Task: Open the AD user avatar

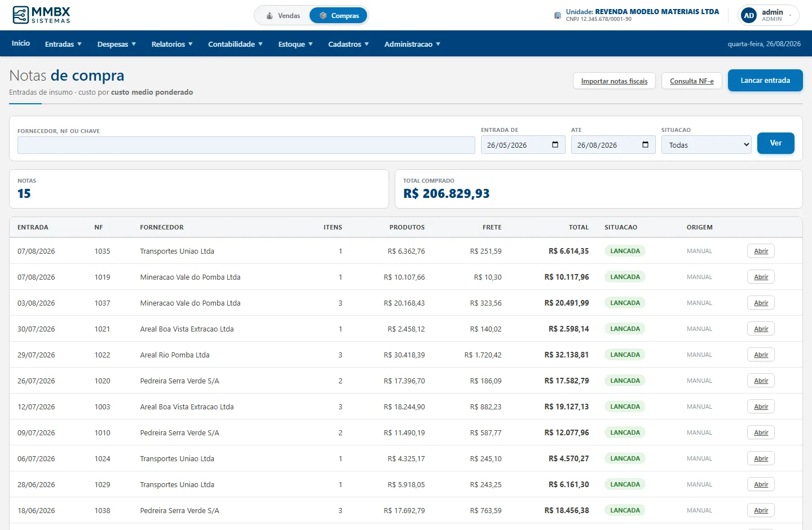Action: (x=749, y=15)
